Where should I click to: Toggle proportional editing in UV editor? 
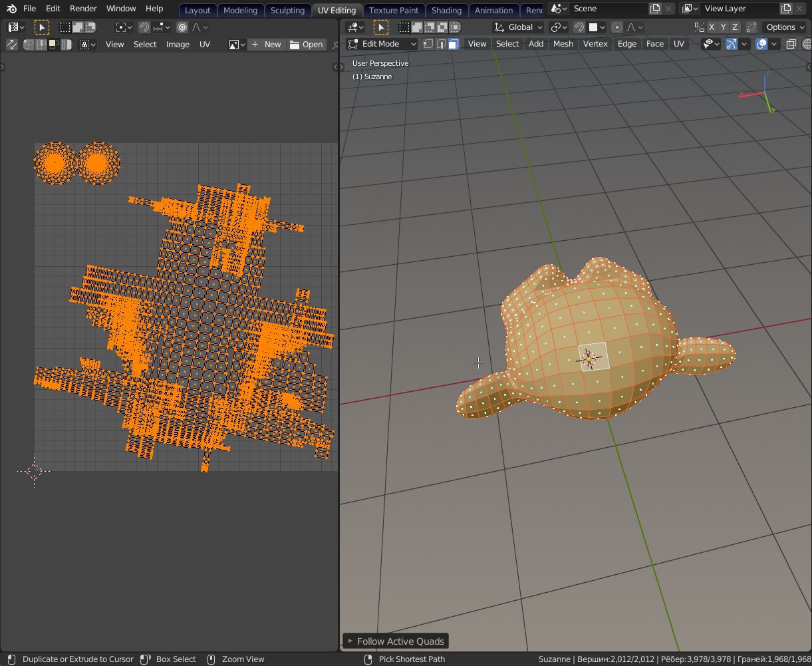(x=182, y=27)
